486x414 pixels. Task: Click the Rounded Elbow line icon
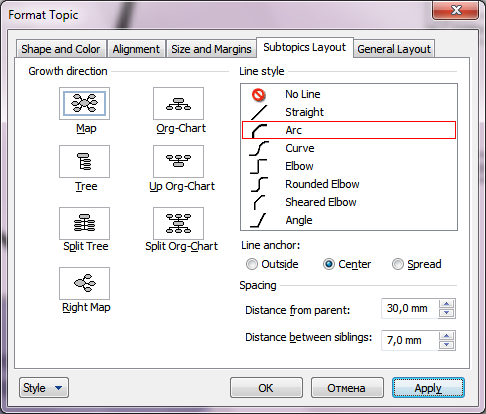coord(259,184)
